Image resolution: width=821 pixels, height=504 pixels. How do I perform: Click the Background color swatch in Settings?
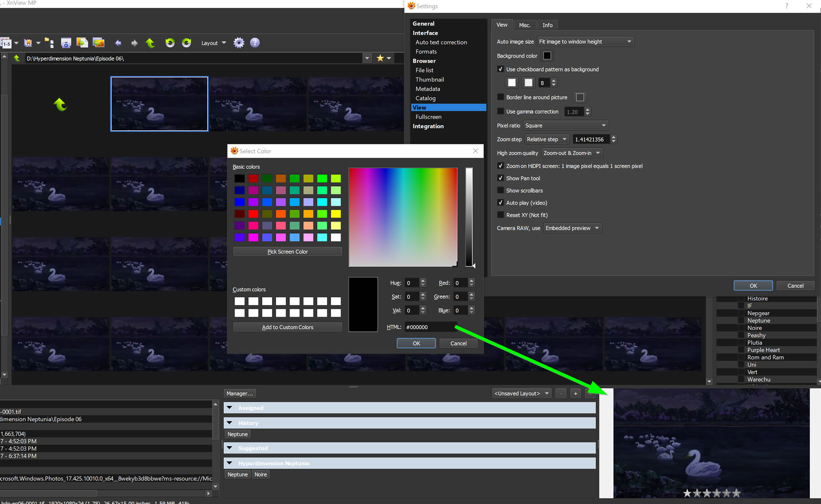[547, 56]
